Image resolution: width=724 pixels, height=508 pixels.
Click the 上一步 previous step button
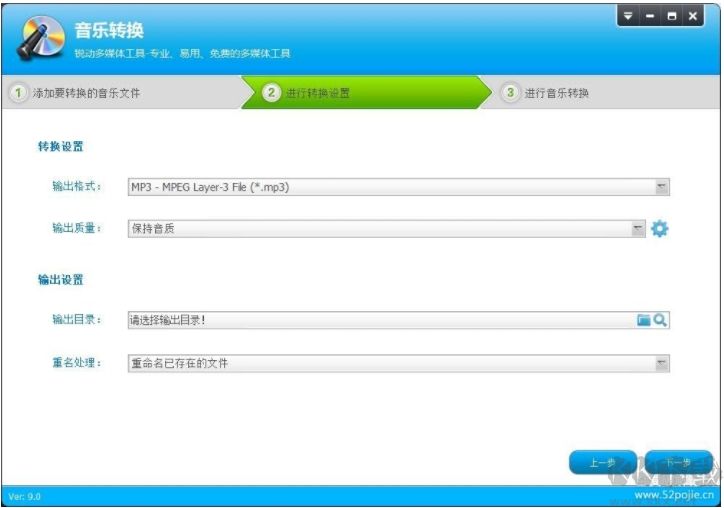coord(603,462)
